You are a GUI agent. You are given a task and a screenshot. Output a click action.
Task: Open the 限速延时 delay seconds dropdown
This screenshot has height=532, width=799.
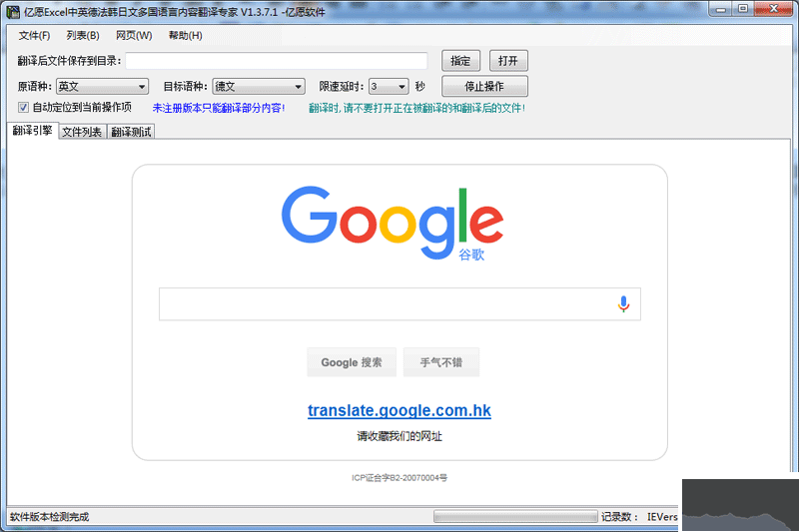click(x=389, y=87)
